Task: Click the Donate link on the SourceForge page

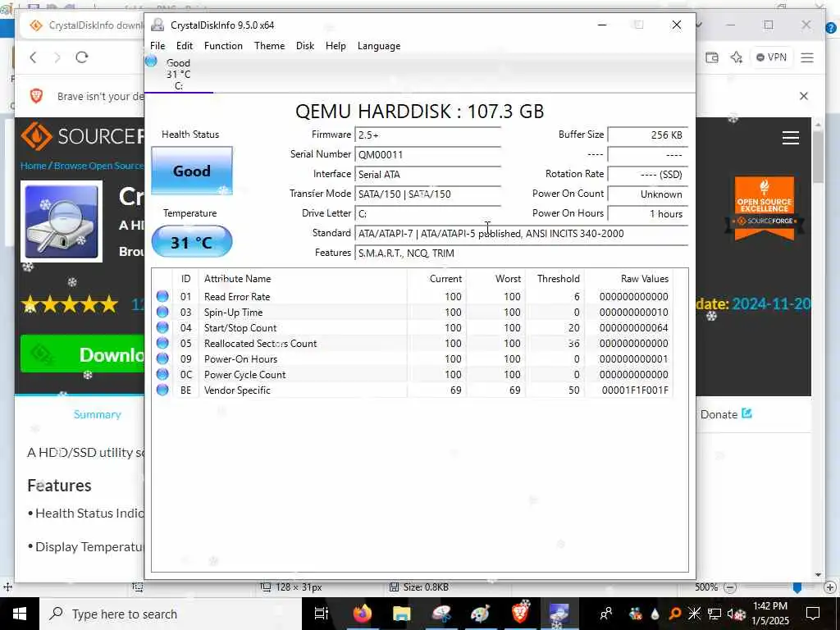Action: pyautogui.click(x=726, y=414)
